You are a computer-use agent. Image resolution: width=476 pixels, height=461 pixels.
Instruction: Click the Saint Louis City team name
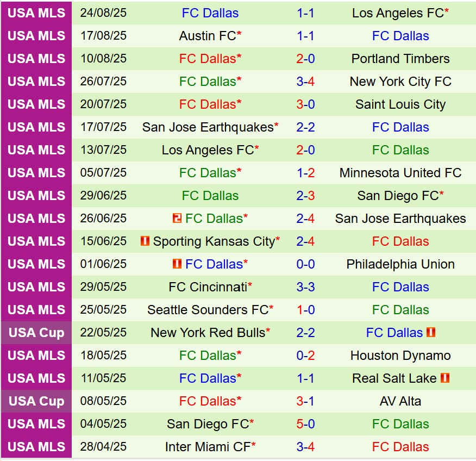(x=400, y=104)
